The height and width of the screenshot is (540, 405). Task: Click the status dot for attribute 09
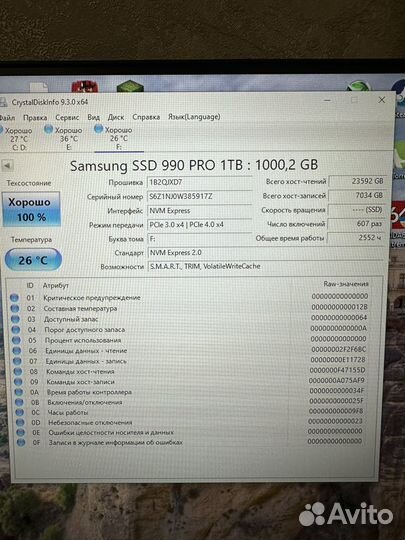click(x=18, y=382)
